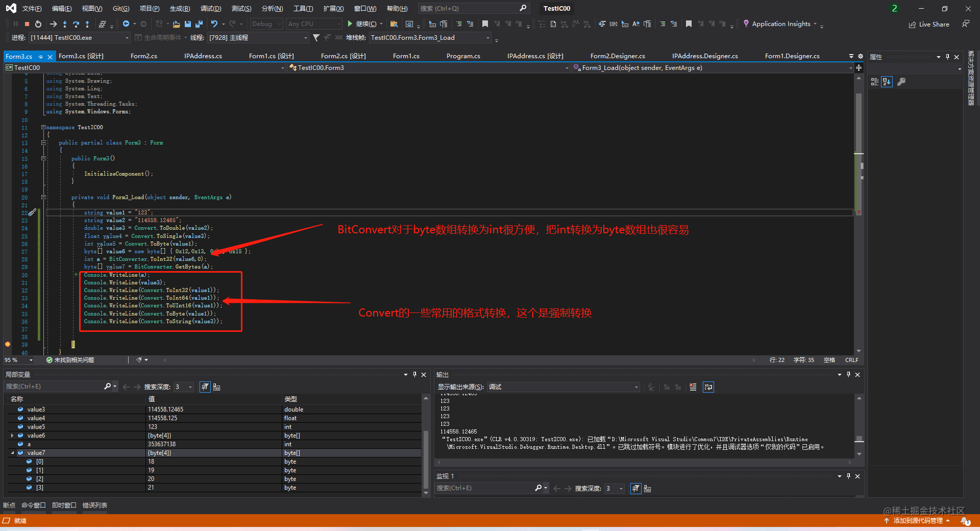
Task: Click the Undo arrow icon
Action: 214,23
